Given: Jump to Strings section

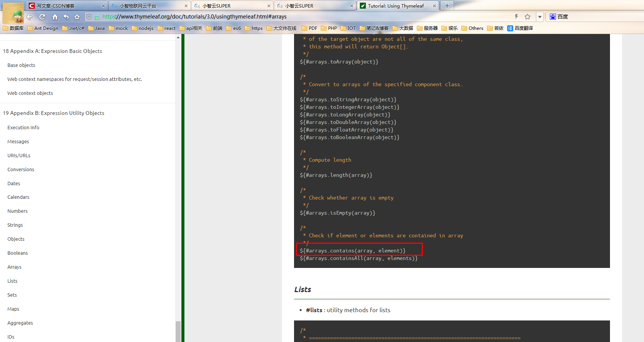Looking at the screenshot, I should click(x=15, y=225).
